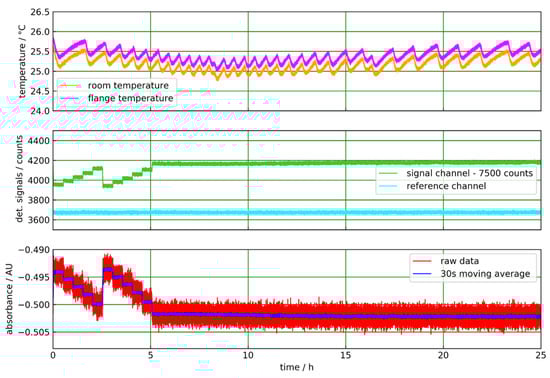Viewport: 550px width, 378px height.
Task: Click the 'time / h' axis label
Action: tap(297, 367)
